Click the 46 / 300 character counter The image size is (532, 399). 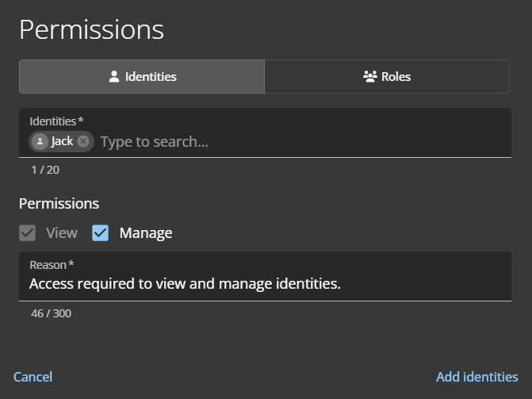tap(51, 313)
